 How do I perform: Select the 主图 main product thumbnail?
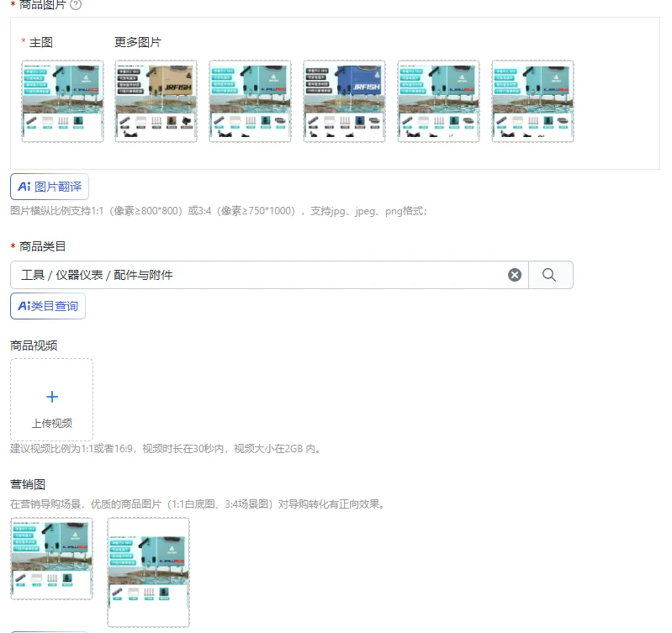(62, 101)
